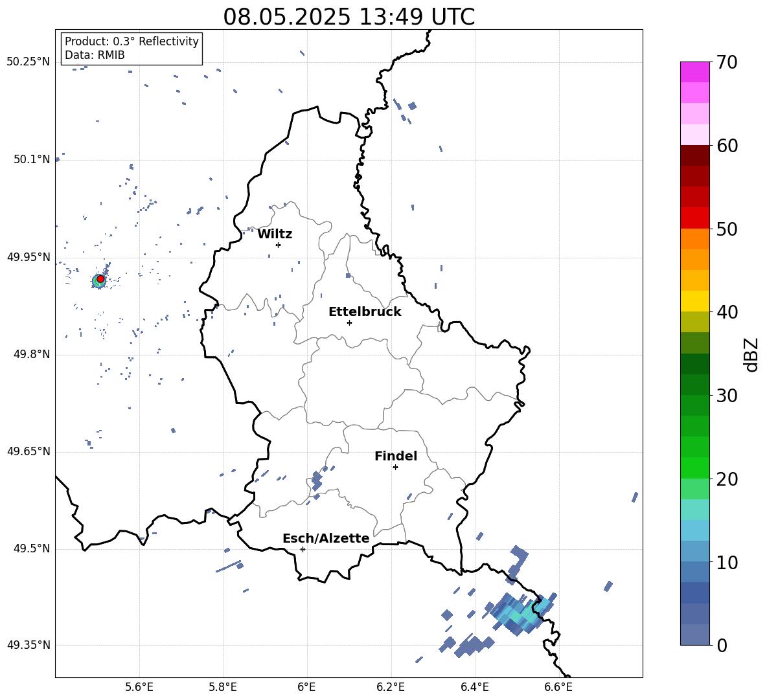
Task: Click the colorbar '20' tick label
Action: tap(727, 479)
